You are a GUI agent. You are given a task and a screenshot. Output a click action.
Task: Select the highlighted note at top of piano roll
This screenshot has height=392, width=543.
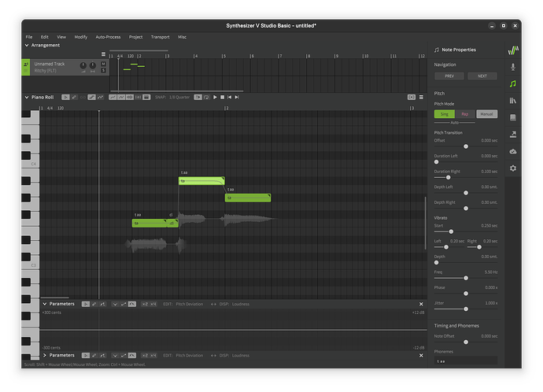(x=201, y=181)
